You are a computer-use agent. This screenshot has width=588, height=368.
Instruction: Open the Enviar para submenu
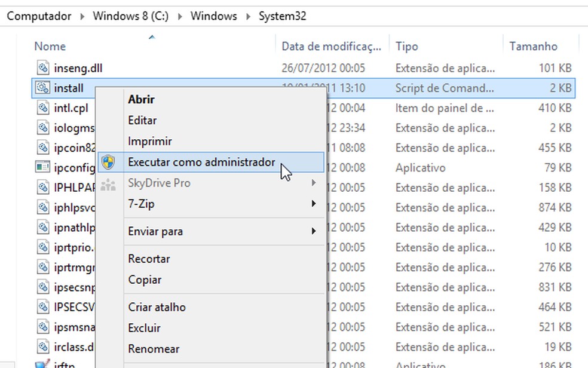pyautogui.click(x=211, y=231)
